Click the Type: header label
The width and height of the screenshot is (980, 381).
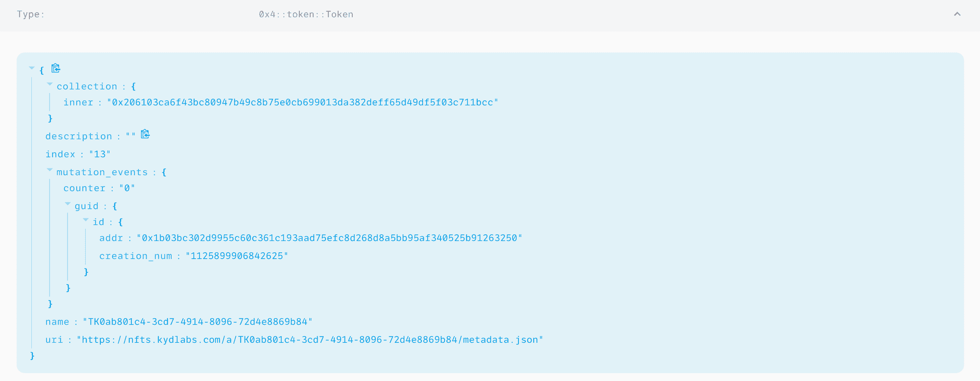coord(30,14)
